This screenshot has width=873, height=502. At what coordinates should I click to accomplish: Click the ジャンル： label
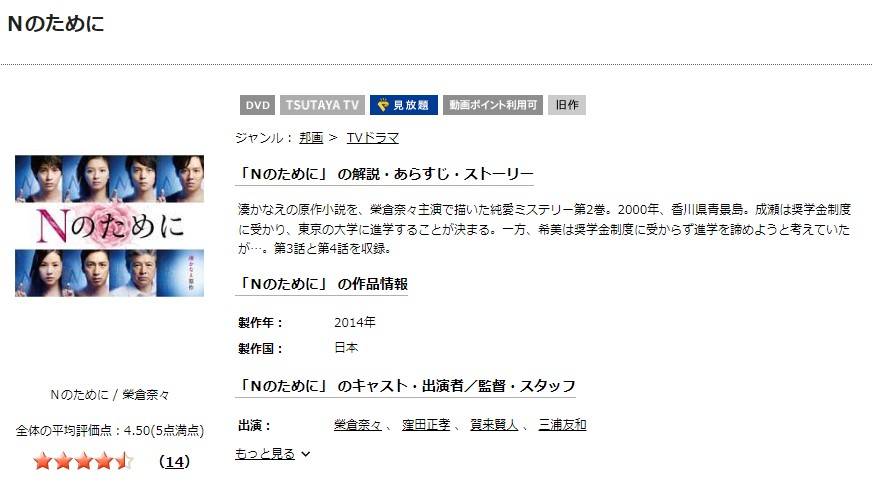tap(264, 137)
